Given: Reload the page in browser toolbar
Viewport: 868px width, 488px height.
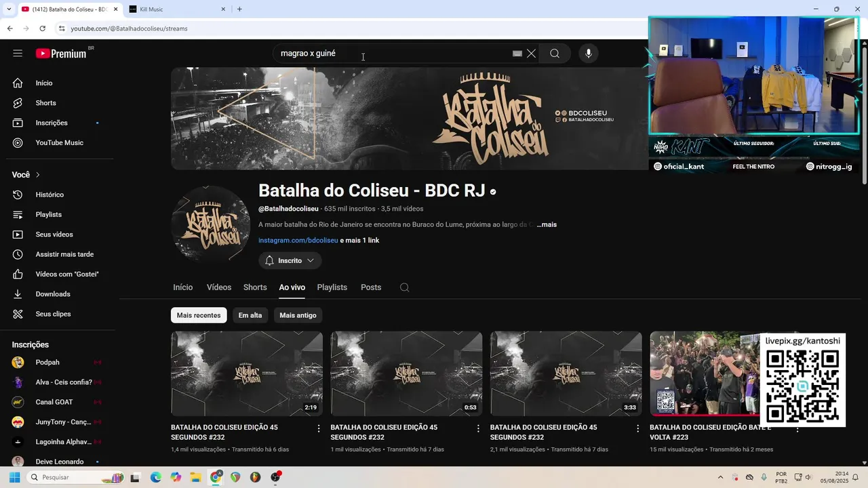Looking at the screenshot, I should pos(42,28).
